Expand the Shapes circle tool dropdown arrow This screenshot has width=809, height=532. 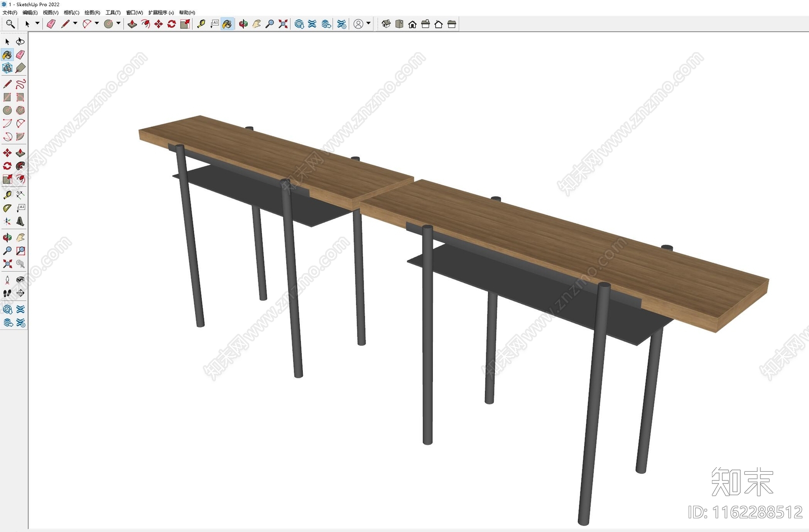coord(118,23)
